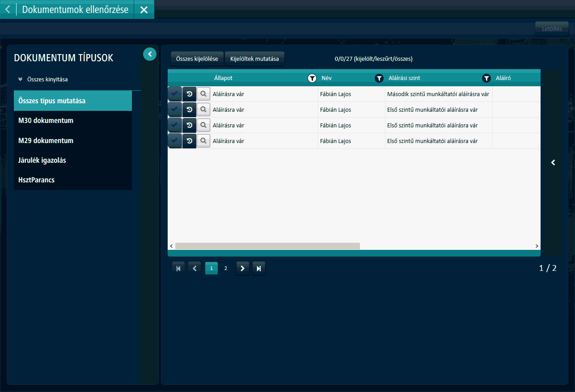Select the Dokumentumok ellenőrzése tab

click(75, 9)
